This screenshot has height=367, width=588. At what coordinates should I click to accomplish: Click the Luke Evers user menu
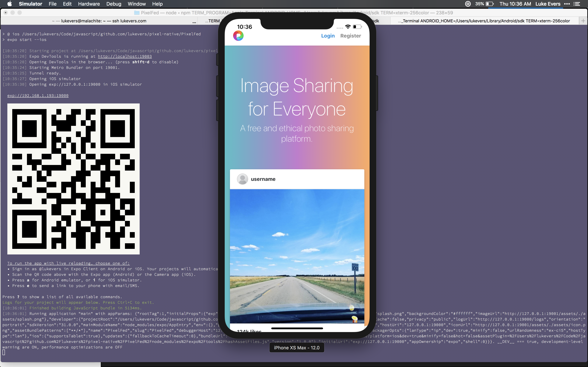click(548, 4)
